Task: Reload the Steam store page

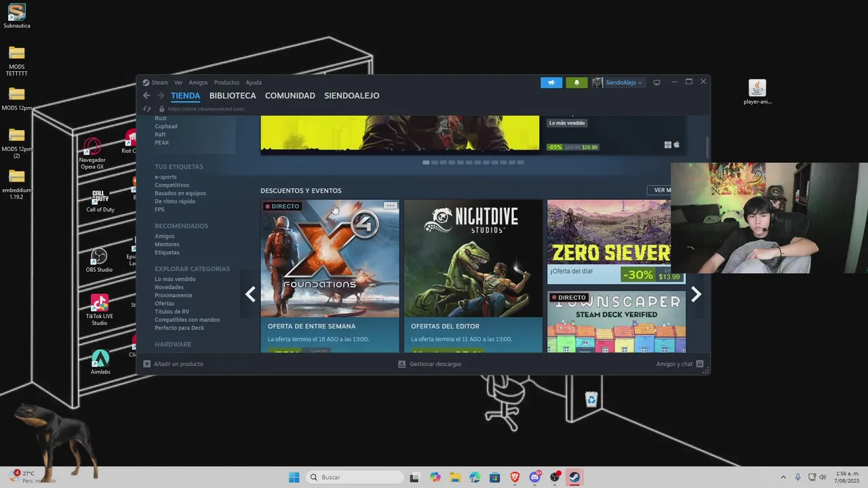Action: (x=147, y=108)
